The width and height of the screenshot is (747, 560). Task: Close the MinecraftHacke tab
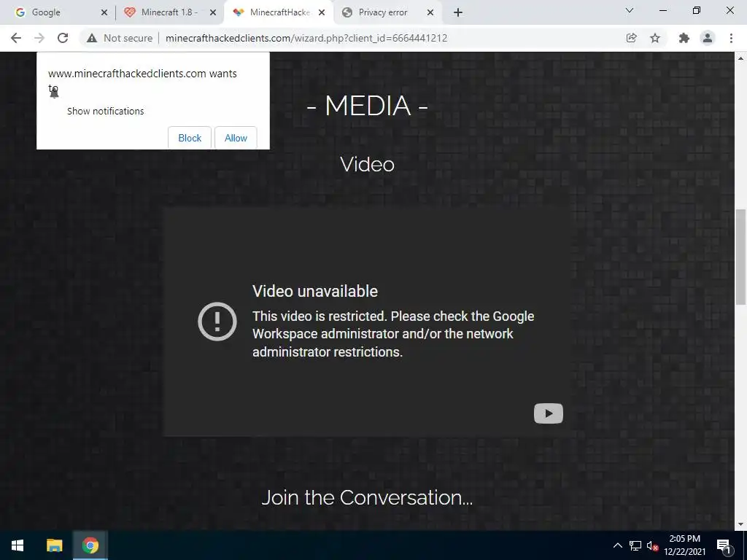click(x=322, y=12)
